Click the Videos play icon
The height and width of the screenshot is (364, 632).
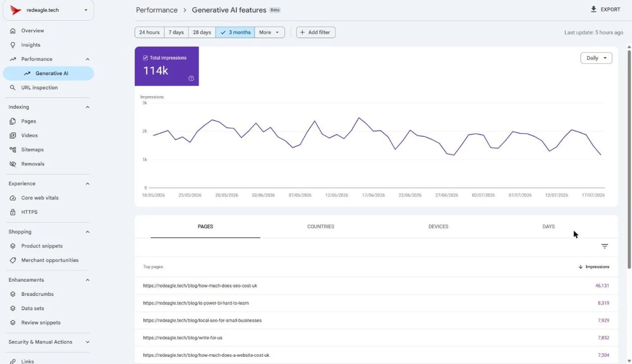pos(13,135)
